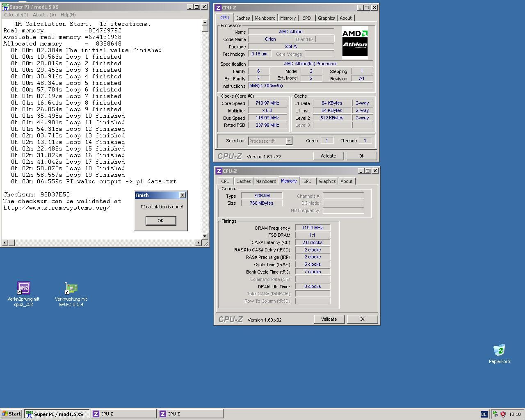525x420 pixels.
Task: Select About tab in bottom CPU-Z window
Action: click(x=347, y=181)
